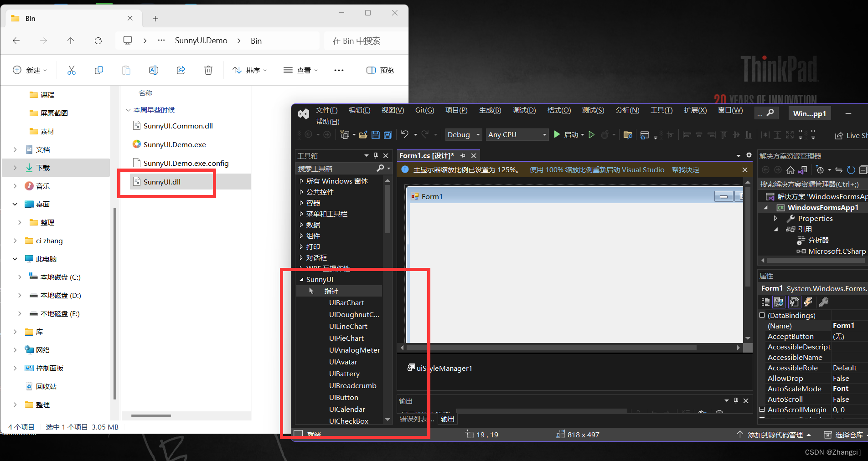Image resolution: width=868 pixels, height=461 pixels.
Task: Dismiss the display scaling notification bar
Action: (745, 170)
